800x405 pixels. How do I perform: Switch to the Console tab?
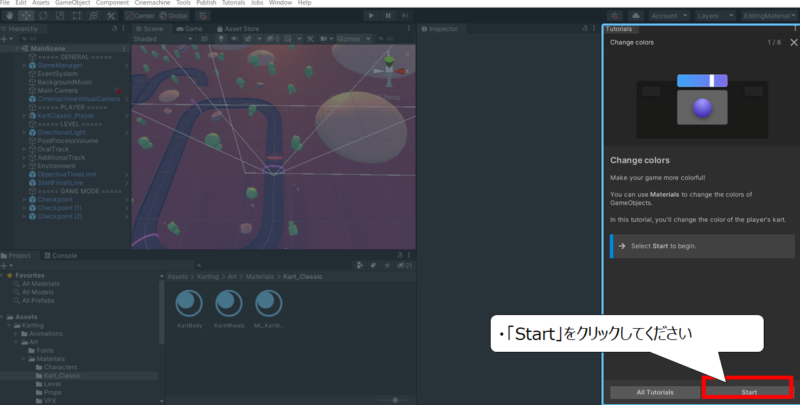pyautogui.click(x=60, y=256)
